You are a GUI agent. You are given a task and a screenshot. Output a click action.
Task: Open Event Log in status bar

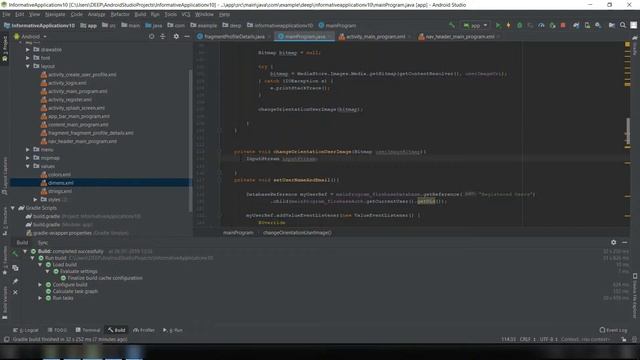(x=613, y=330)
